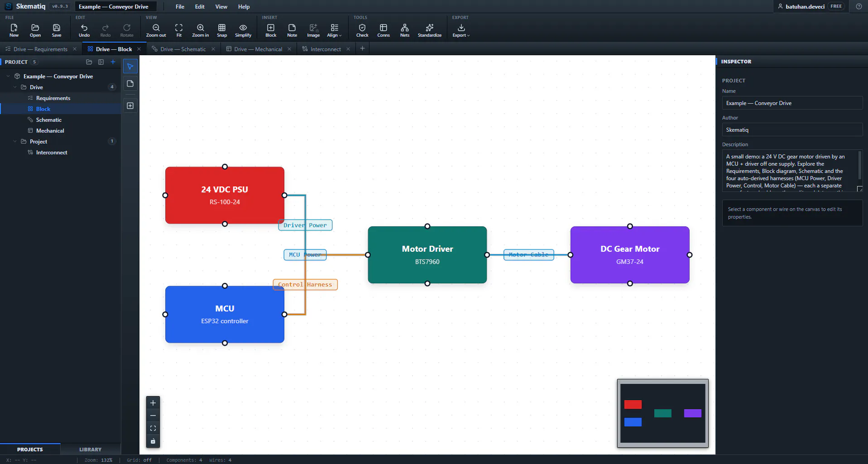Viewport: 868px width, 464px height.
Task: Open the Conns tool
Action: (384, 30)
